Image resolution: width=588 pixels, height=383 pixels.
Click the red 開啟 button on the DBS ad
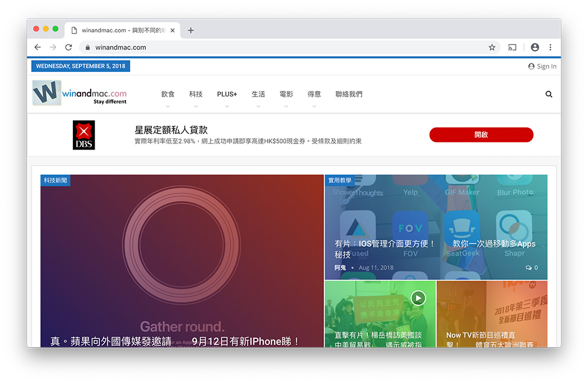click(481, 135)
